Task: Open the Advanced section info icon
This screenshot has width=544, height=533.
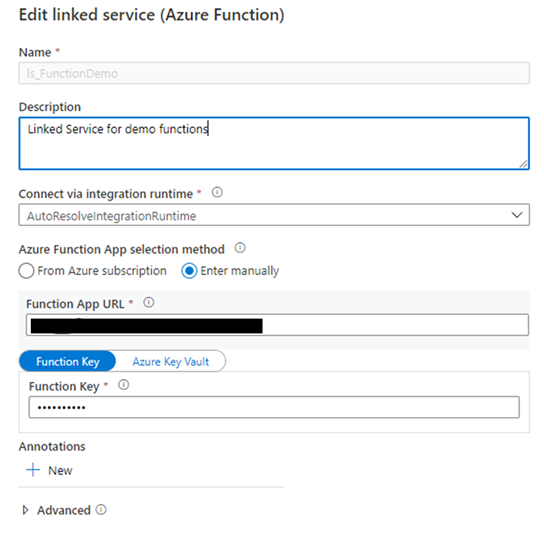Action: [x=101, y=510]
